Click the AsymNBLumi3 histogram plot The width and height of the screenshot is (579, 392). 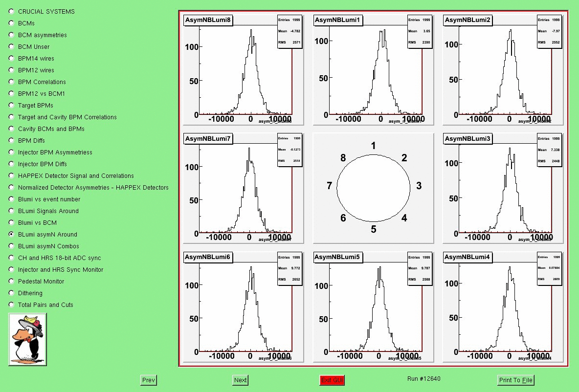point(503,188)
